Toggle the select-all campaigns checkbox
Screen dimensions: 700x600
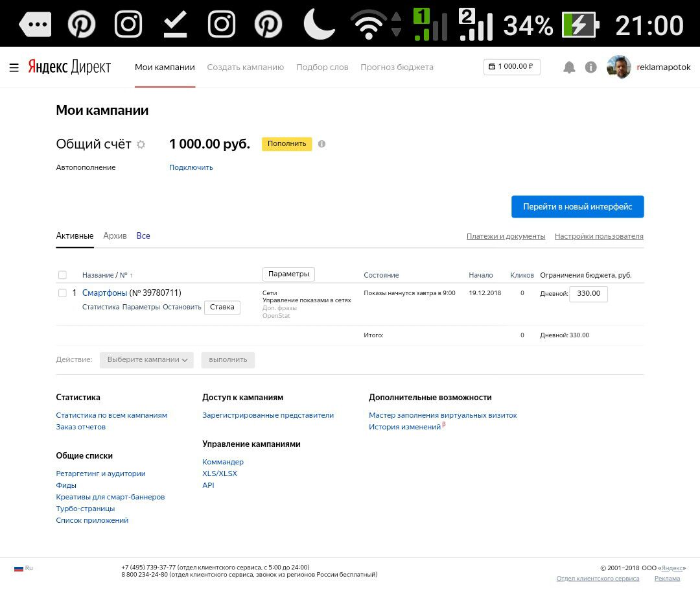(62, 275)
